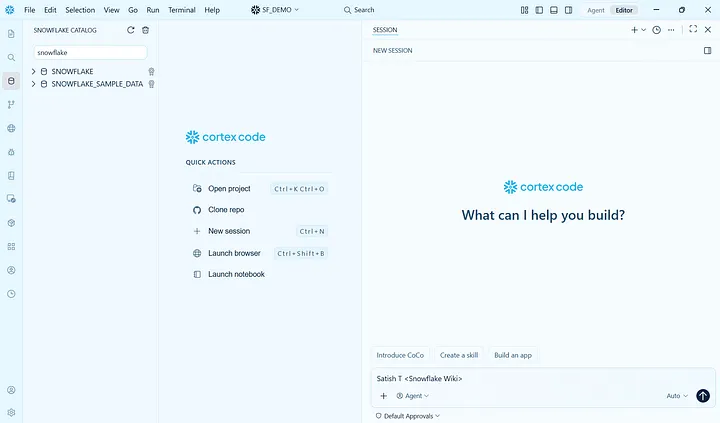Open the Default Approvals dropdown
Screen dimensions: 720x423
point(407,416)
